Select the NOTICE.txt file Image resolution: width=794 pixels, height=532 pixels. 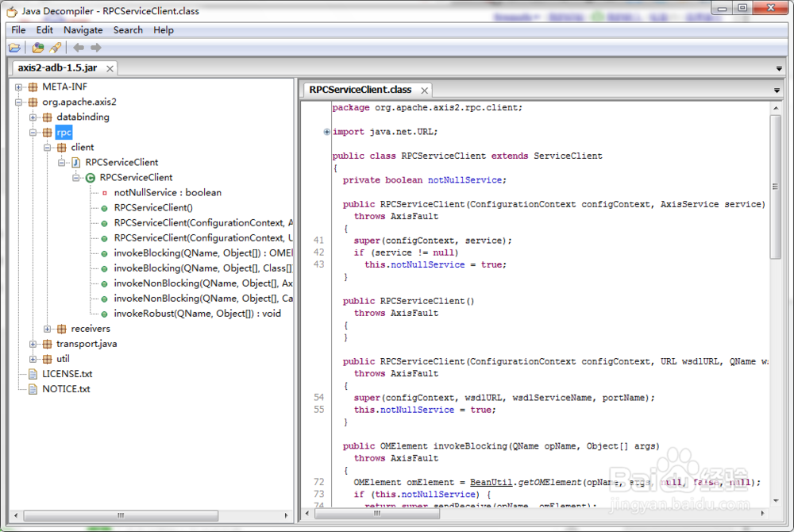pyautogui.click(x=66, y=389)
